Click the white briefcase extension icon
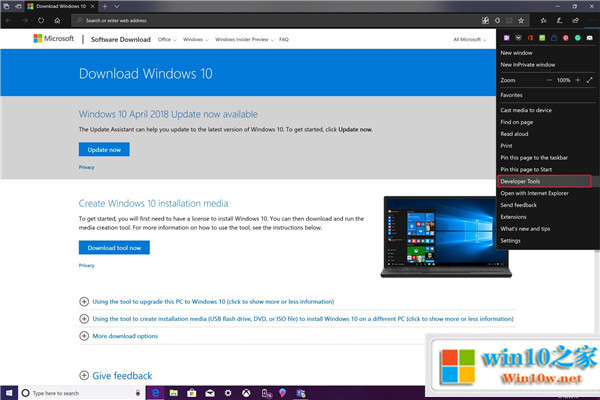Viewport: 600px width, 400px height. [x=590, y=38]
